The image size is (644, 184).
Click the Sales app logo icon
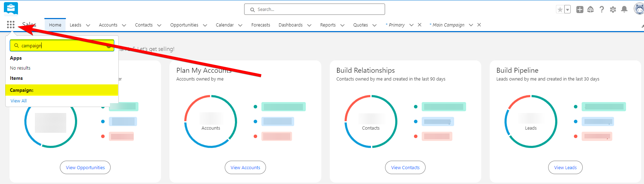(x=11, y=9)
